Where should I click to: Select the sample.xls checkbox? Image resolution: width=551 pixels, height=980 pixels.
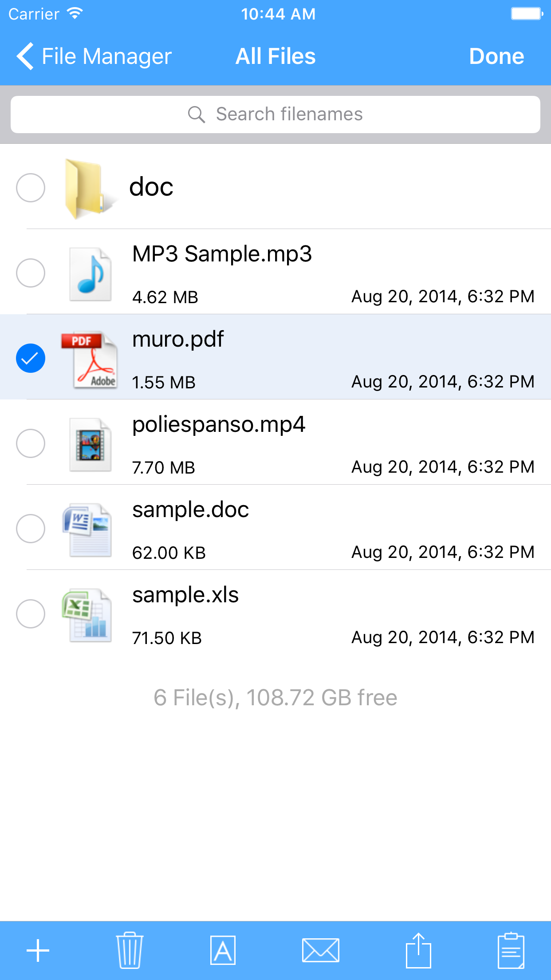click(30, 614)
